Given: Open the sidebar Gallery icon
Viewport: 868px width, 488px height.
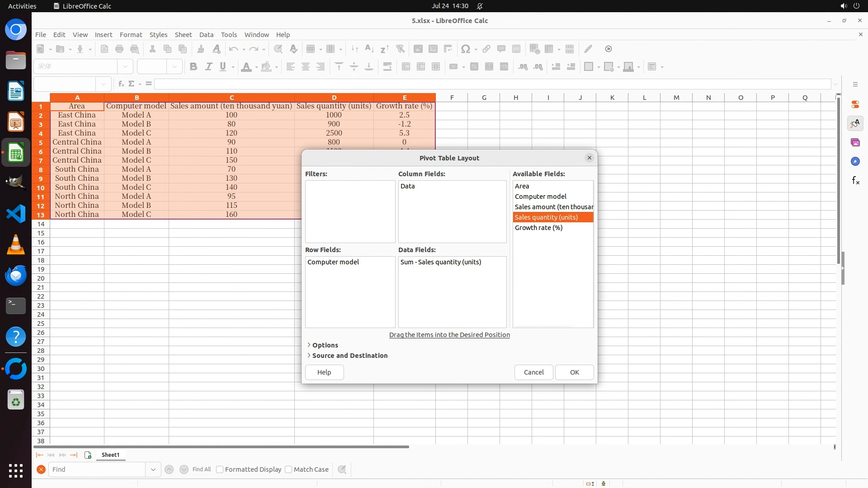Looking at the screenshot, I should 855,143.
